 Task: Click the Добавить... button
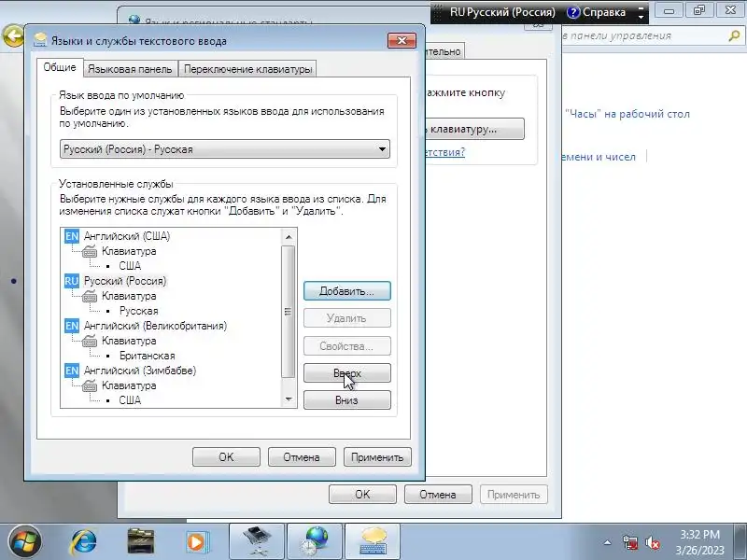[346, 291]
